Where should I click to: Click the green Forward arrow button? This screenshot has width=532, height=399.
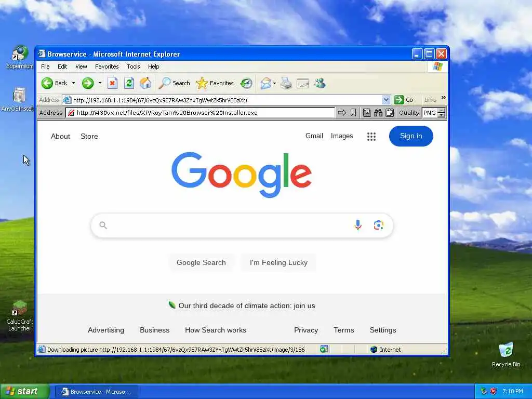pyautogui.click(x=88, y=83)
